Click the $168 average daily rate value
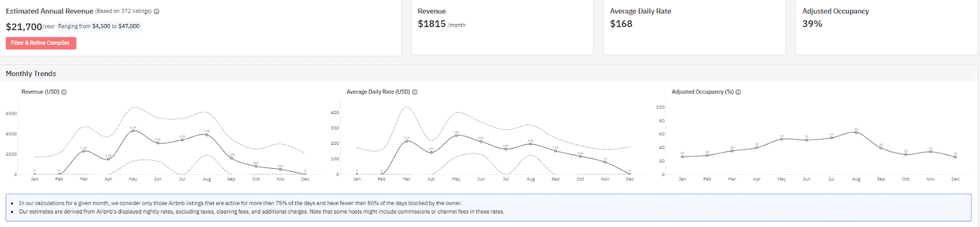This screenshot has width=980, height=227. click(x=621, y=24)
